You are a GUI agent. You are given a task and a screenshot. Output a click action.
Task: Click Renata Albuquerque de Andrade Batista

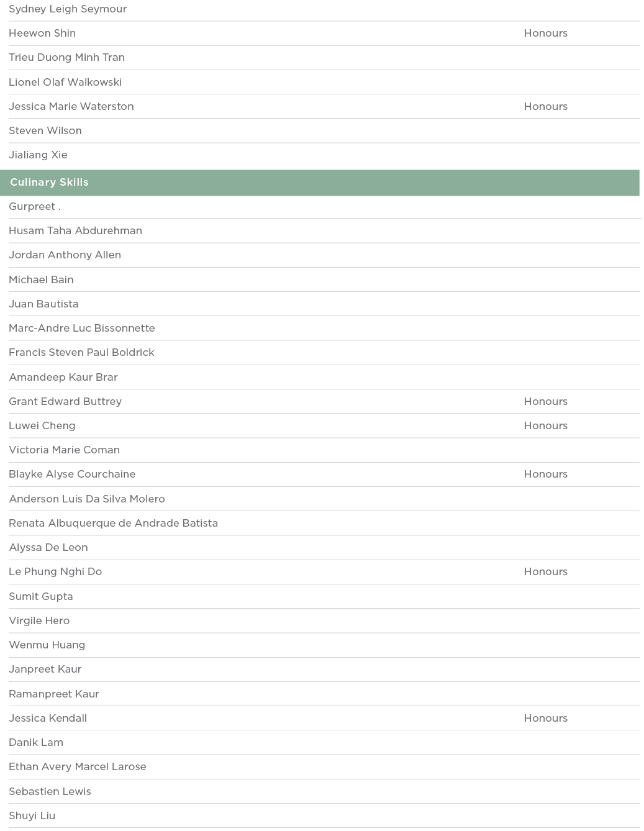coord(113,524)
